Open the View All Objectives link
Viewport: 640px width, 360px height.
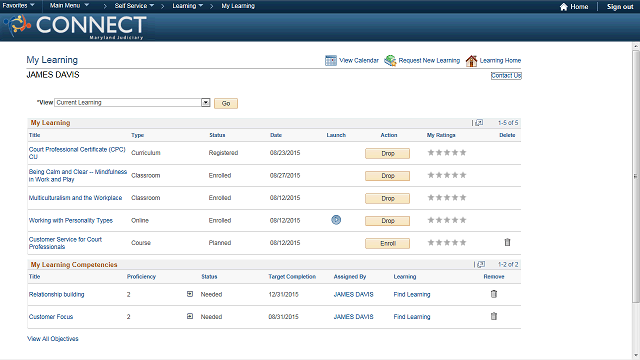[x=53, y=339]
